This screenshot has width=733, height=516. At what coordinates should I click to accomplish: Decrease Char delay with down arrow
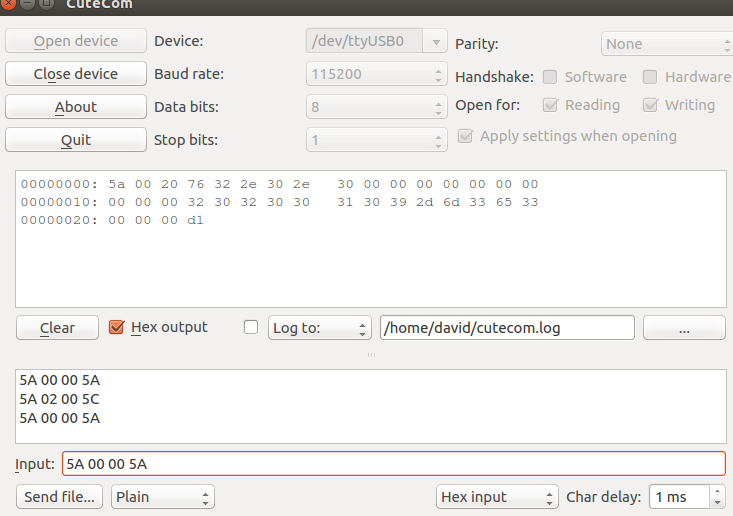pos(718,502)
